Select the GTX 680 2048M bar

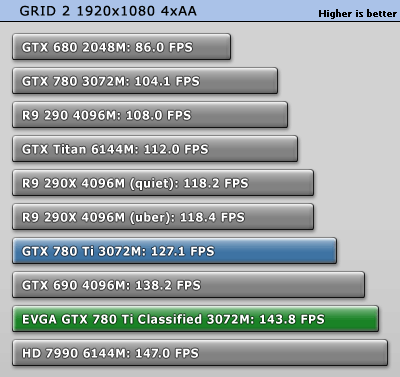(x=121, y=47)
